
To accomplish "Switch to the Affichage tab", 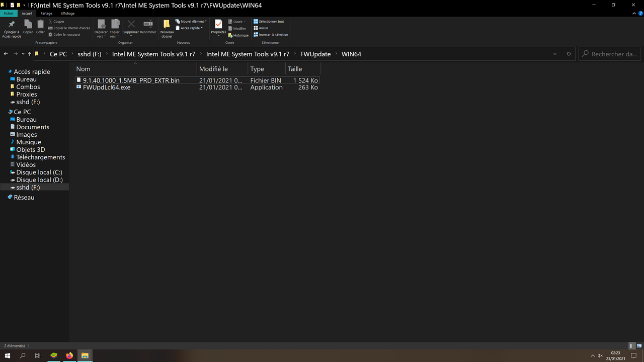I will tap(67, 14).
